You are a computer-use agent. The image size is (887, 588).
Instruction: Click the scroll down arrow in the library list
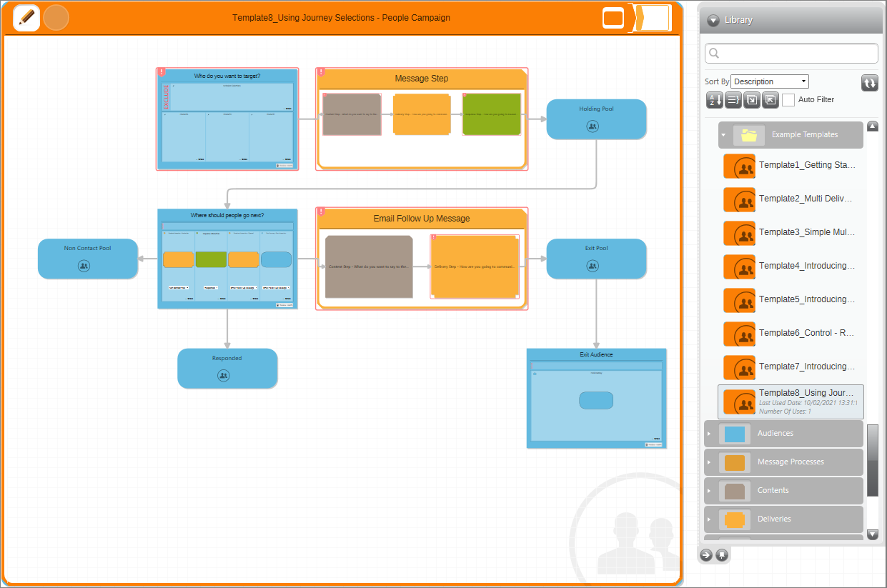click(872, 534)
